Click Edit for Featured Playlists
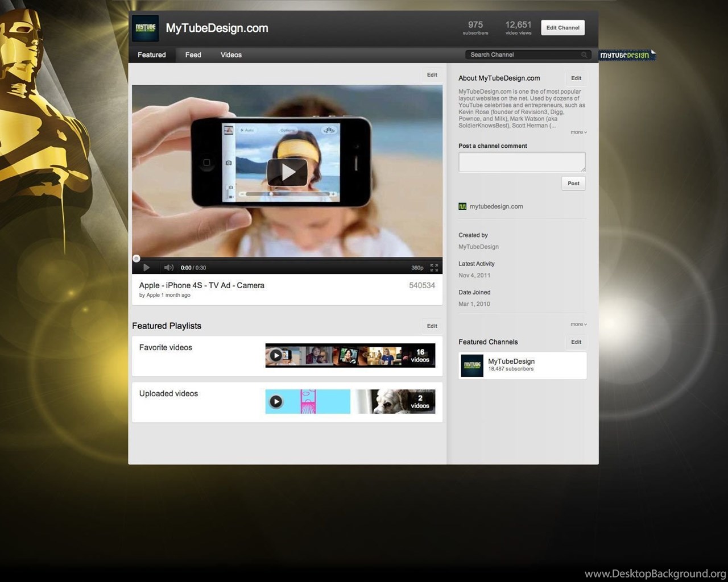Screen dimensions: 728x582 point(432,326)
